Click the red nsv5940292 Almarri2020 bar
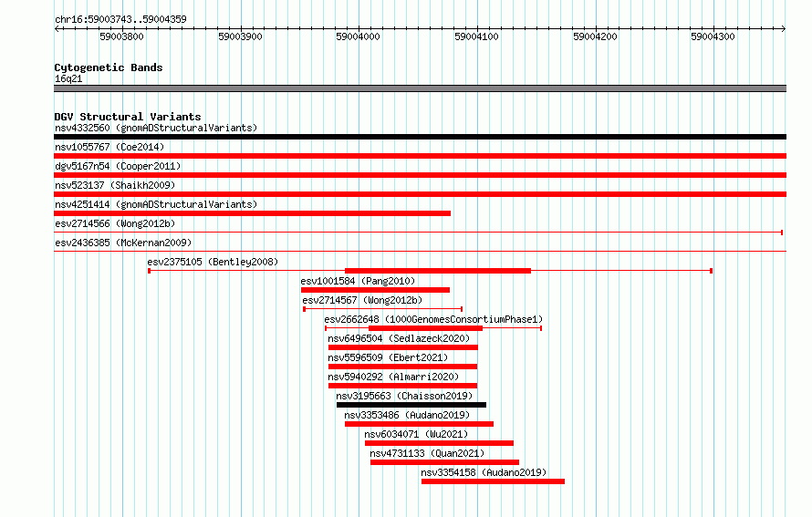The width and height of the screenshot is (812, 517). click(x=403, y=386)
